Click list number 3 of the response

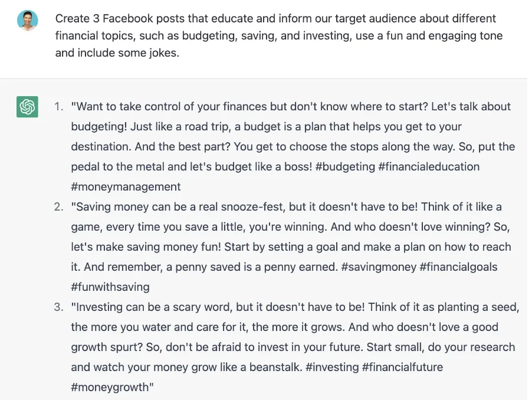pyautogui.click(x=58, y=307)
